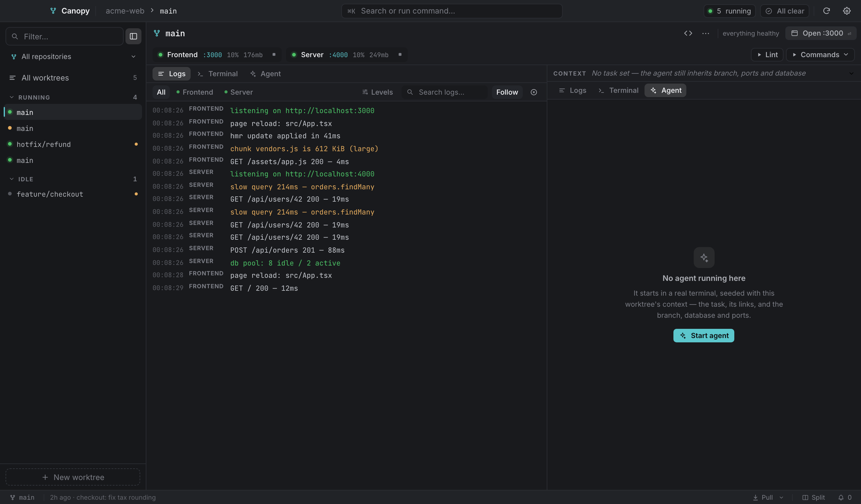Click log line 'POST /api/orders 201 — 88ms'
Screen dimensions: 861x504
[287, 250]
